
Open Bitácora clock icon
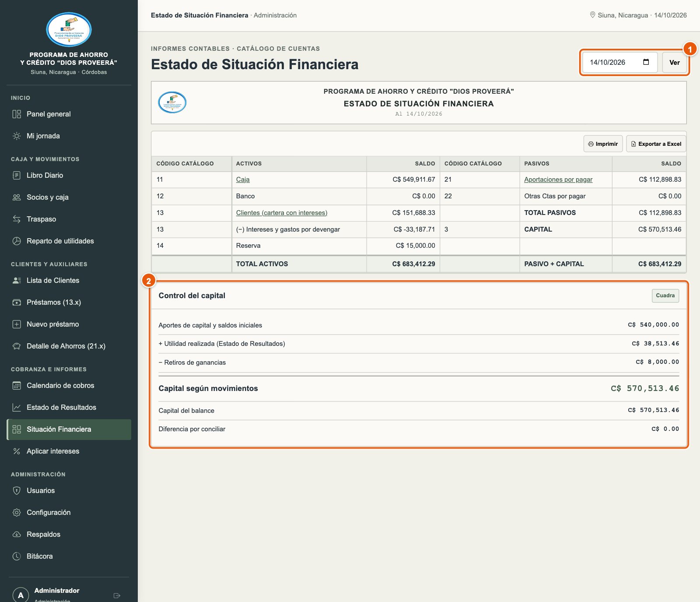tap(17, 556)
